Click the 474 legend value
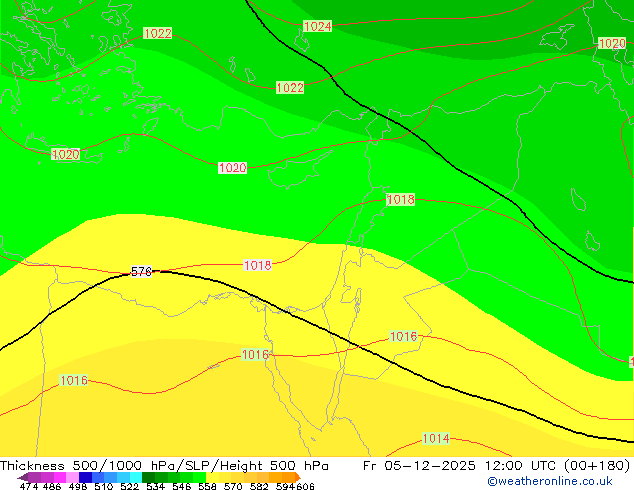Image resolution: width=634 pixels, height=490 pixels. [x=29, y=486]
